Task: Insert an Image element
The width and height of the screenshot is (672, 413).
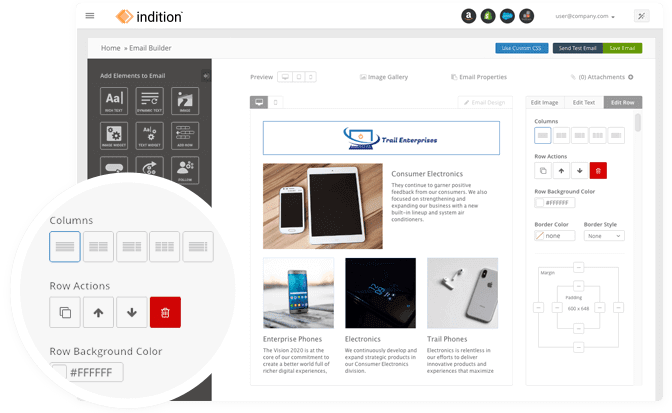Action: tap(184, 100)
